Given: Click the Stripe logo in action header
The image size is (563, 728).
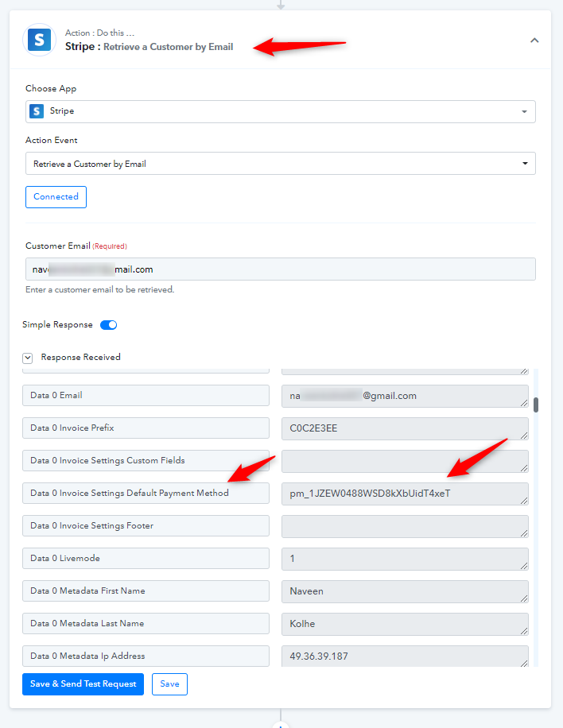Looking at the screenshot, I should (x=40, y=40).
